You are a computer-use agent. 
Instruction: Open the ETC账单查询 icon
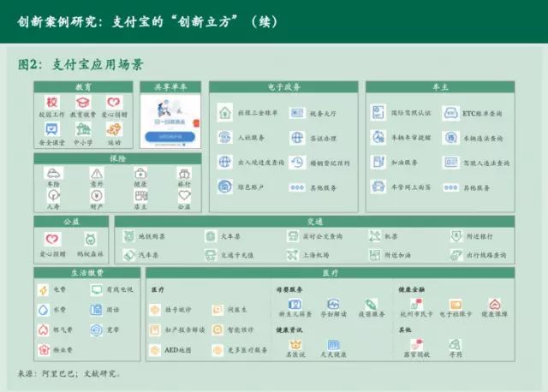click(450, 113)
